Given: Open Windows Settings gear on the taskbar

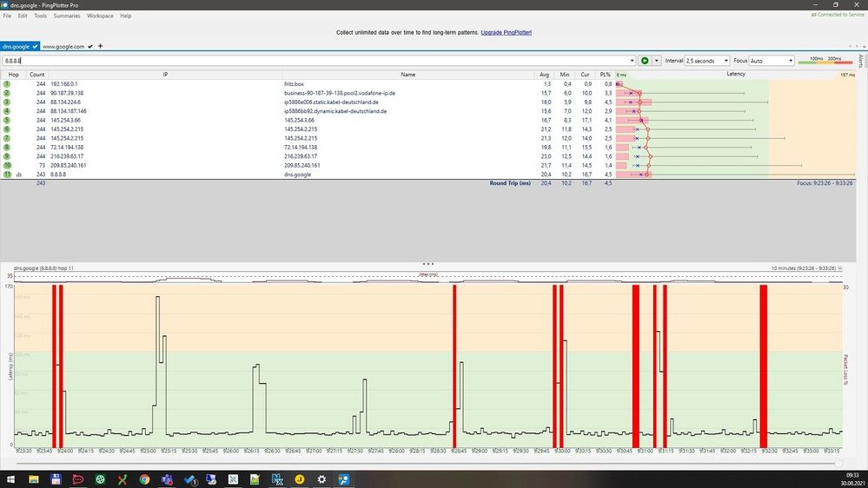Looking at the screenshot, I should pyautogui.click(x=321, y=479).
